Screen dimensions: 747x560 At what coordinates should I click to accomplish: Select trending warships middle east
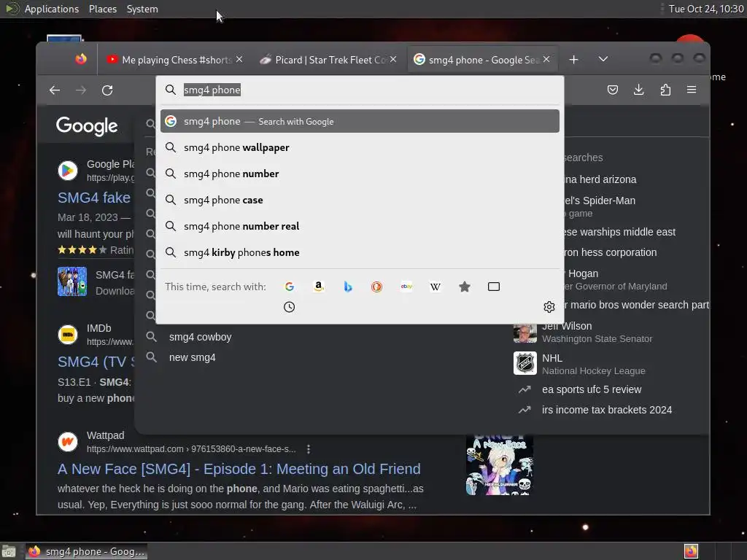619,232
